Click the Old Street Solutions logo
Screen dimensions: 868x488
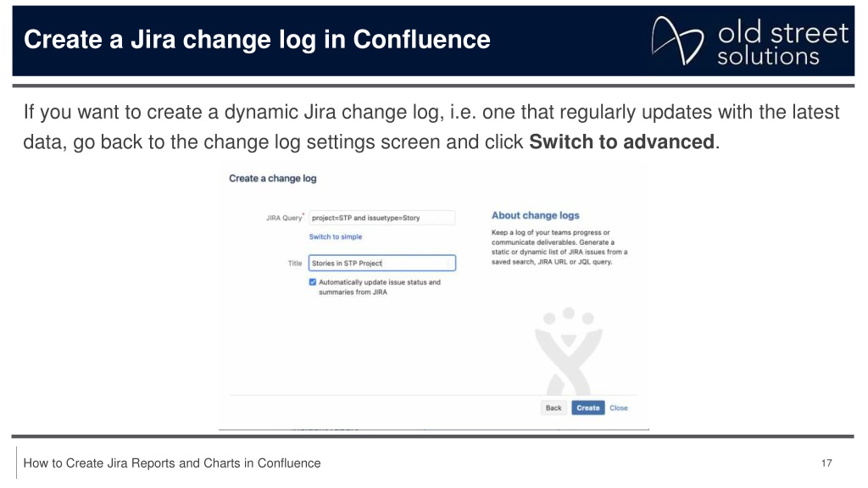[749, 41]
